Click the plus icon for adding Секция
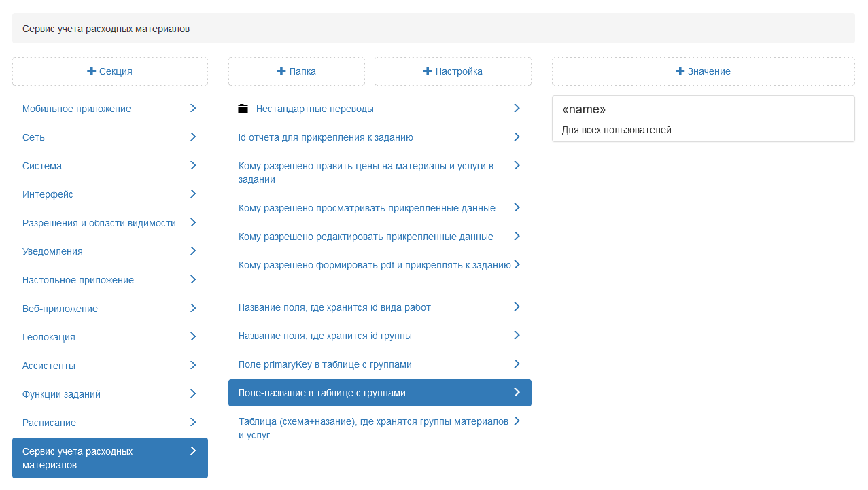 92,71
